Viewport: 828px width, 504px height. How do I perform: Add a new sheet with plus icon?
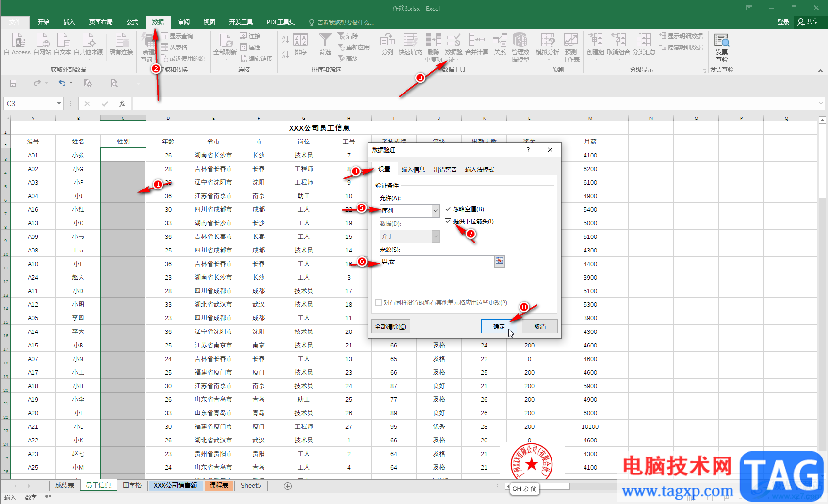288,486
